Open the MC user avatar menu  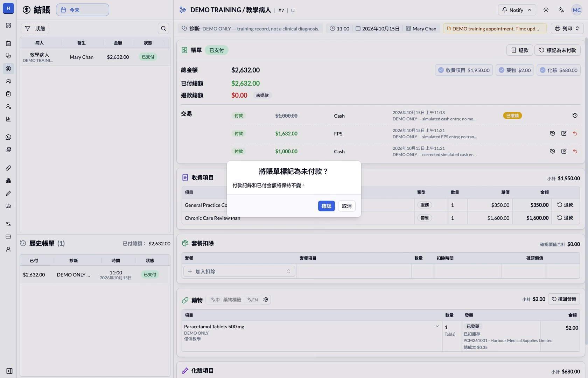[576, 10]
